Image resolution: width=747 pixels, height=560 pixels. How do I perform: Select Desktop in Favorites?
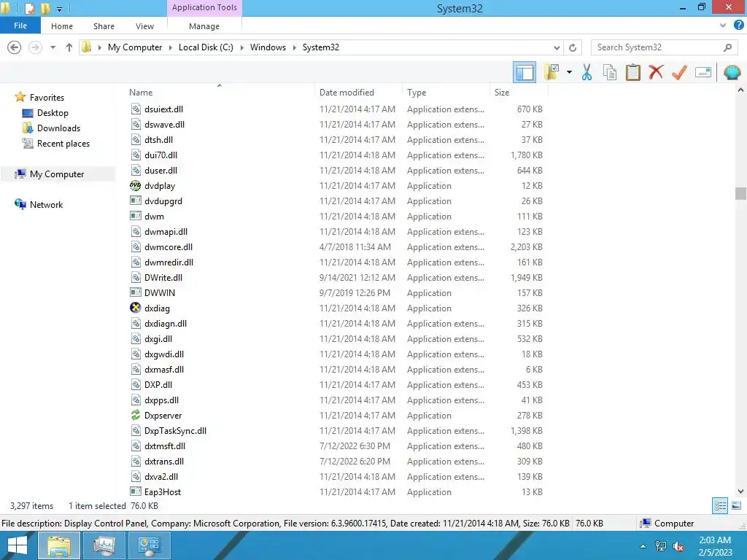pos(53,113)
